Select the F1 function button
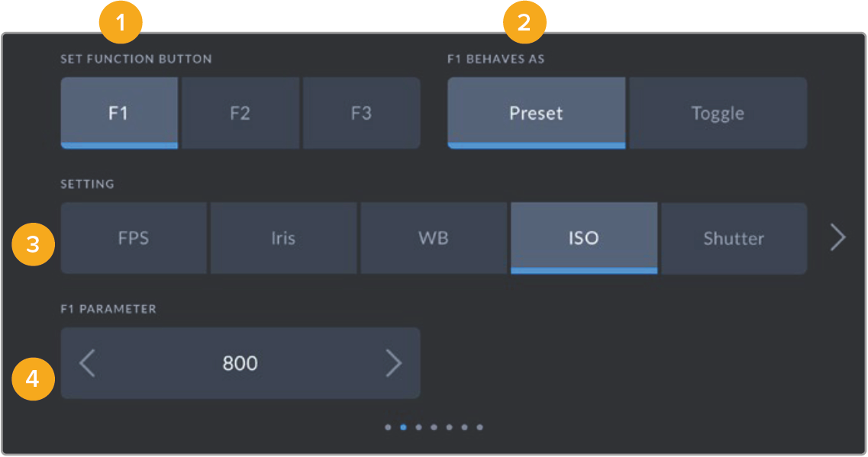868x457 pixels. [119, 113]
